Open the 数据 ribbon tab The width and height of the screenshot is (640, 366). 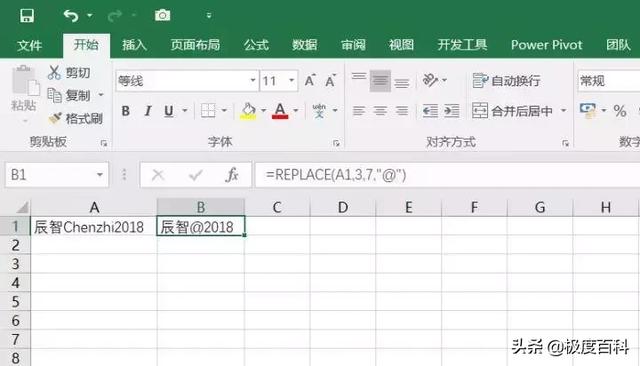click(304, 44)
